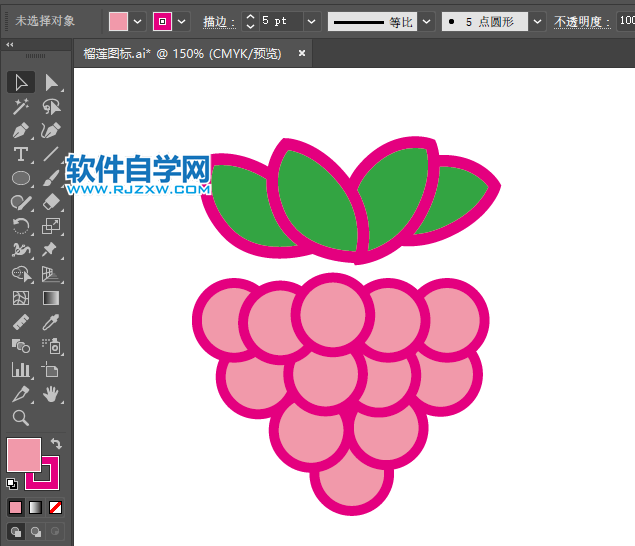Open the fill color dropdown in control bar
Screen dimensions: 635x546
(137, 21)
